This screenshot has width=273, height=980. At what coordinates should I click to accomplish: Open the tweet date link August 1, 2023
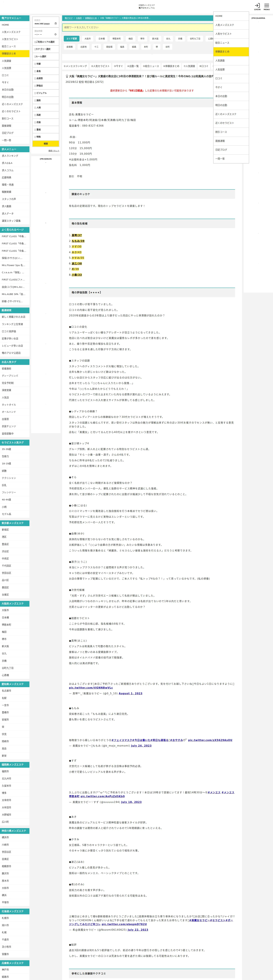click(x=131, y=693)
